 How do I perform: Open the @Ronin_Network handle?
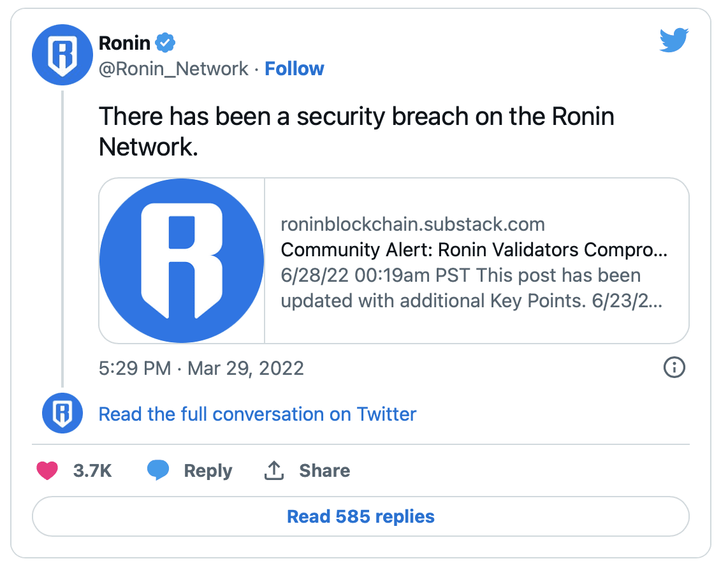[173, 69]
